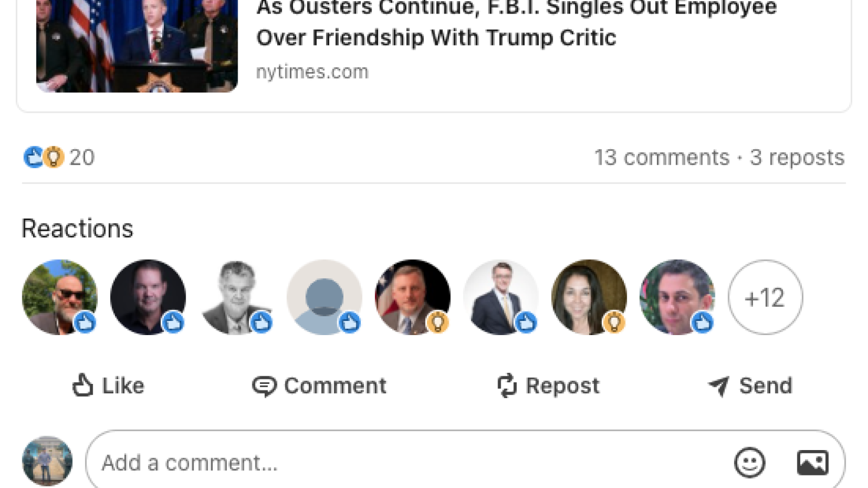Open the black-and-white photo reactor profile
The width and height of the screenshot is (868, 488).
click(236, 297)
